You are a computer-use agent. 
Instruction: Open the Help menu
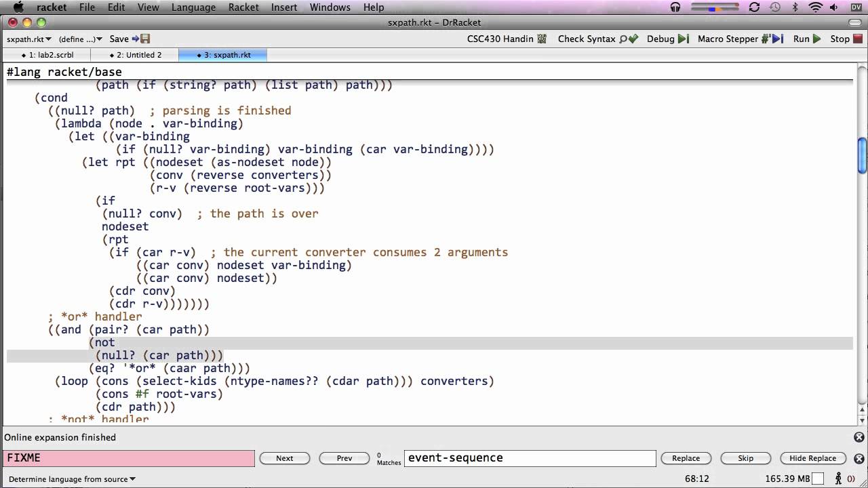(374, 7)
